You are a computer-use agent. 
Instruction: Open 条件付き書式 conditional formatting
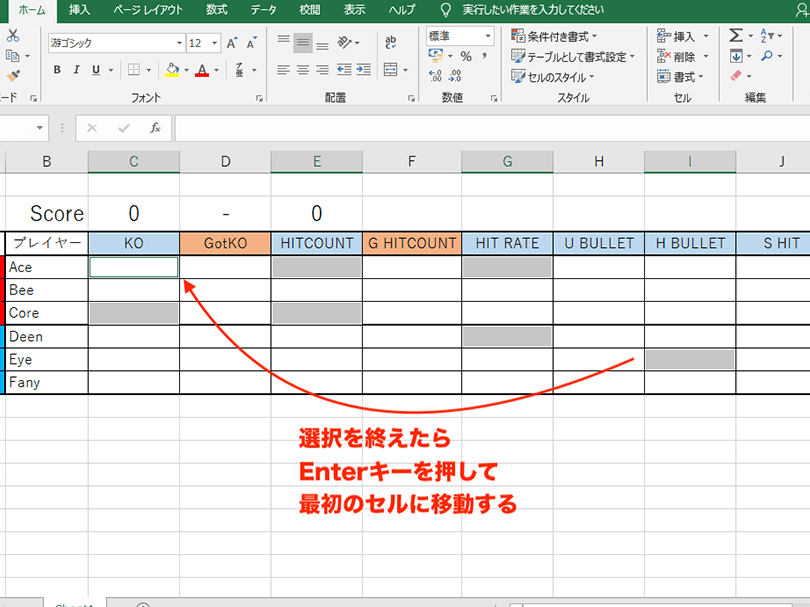point(554,36)
